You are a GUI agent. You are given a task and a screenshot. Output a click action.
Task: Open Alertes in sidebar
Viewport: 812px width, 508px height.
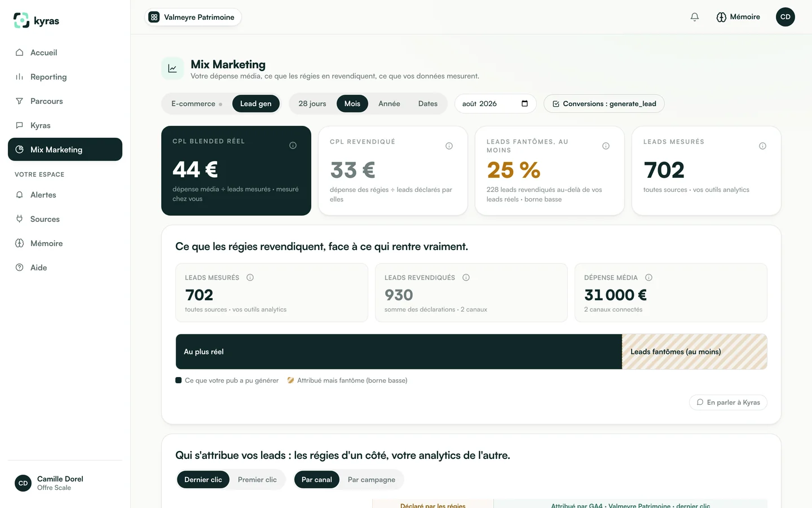tap(65, 195)
